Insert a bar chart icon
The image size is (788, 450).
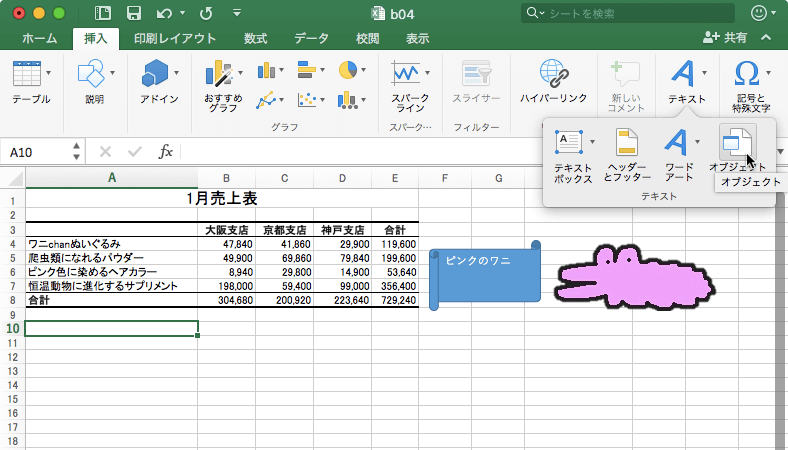[x=307, y=70]
